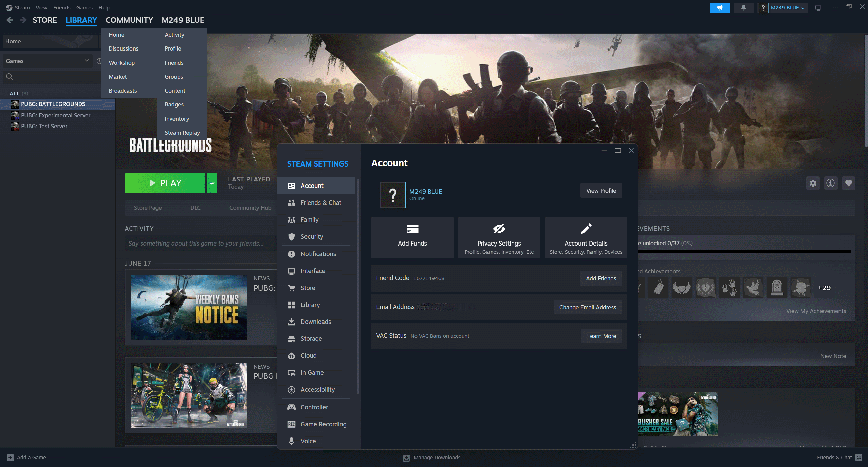Click the achievements progress bar
Image resolution: width=868 pixels, height=467 pixels.
coord(744,252)
